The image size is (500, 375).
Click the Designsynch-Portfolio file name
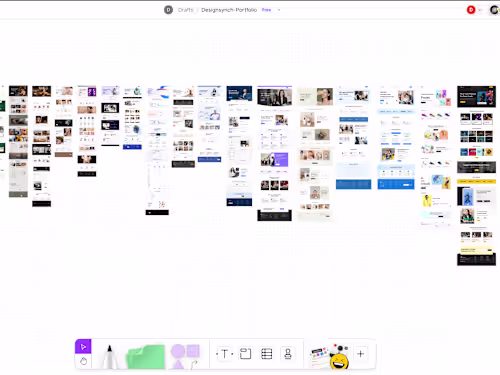tap(229, 10)
